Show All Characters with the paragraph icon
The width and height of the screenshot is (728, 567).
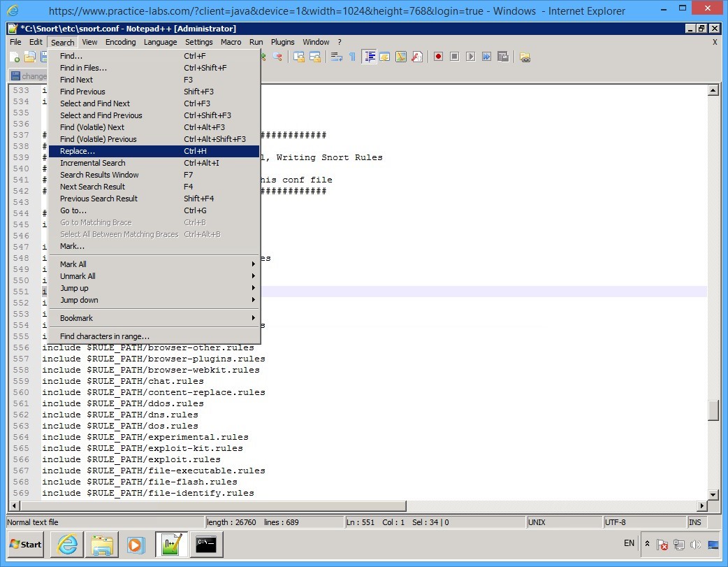coord(351,57)
